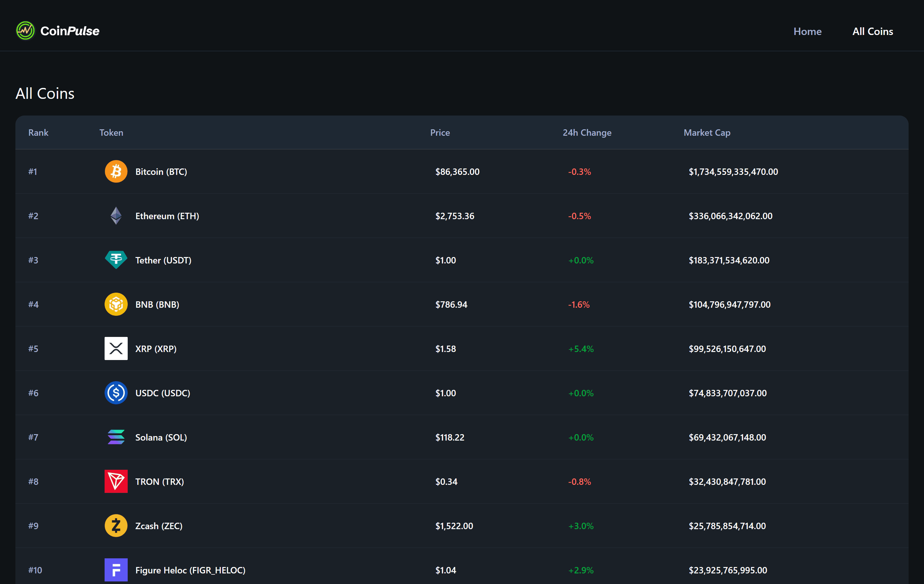Click TRON market cap $32,430,847,781.00
Image resolution: width=924 pixels, height=584 pixels.
point(727,481)
